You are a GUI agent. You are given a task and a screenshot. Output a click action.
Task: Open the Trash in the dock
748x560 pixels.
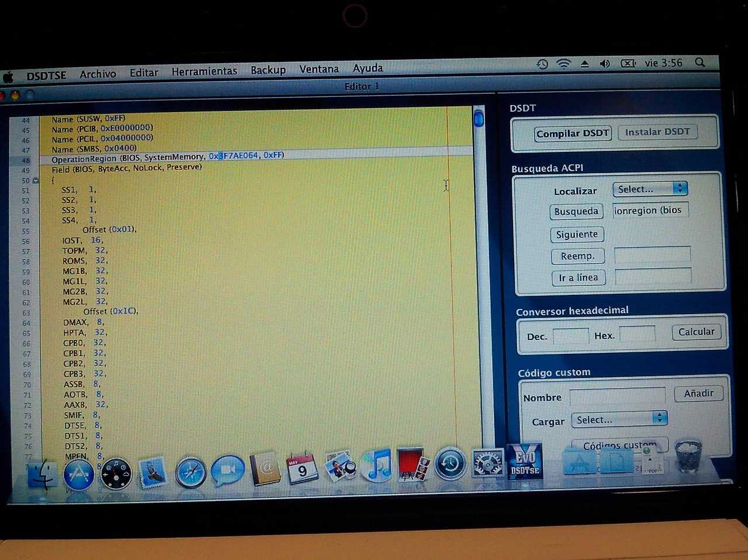(x=688, y=456)
